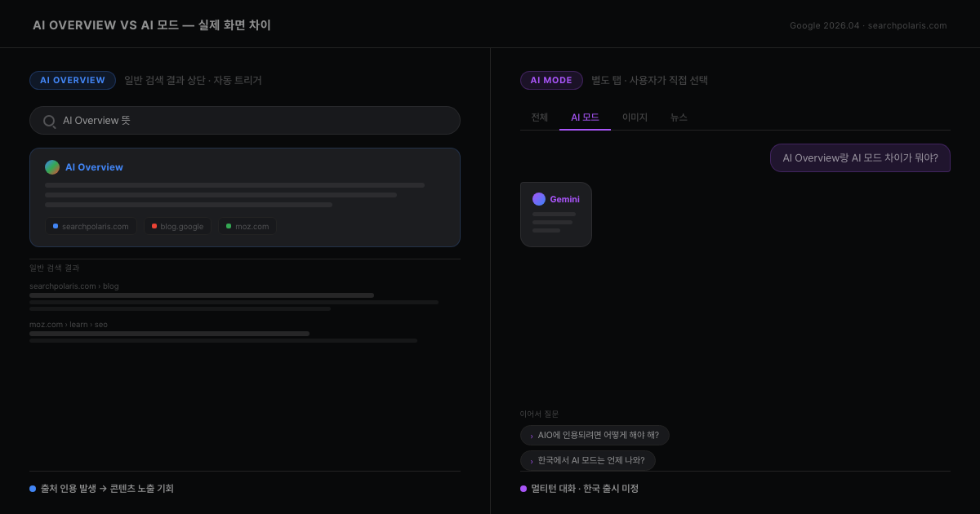
Task: Click the blue bullet beside 출처 인용 발생
Action: [31, 488]
